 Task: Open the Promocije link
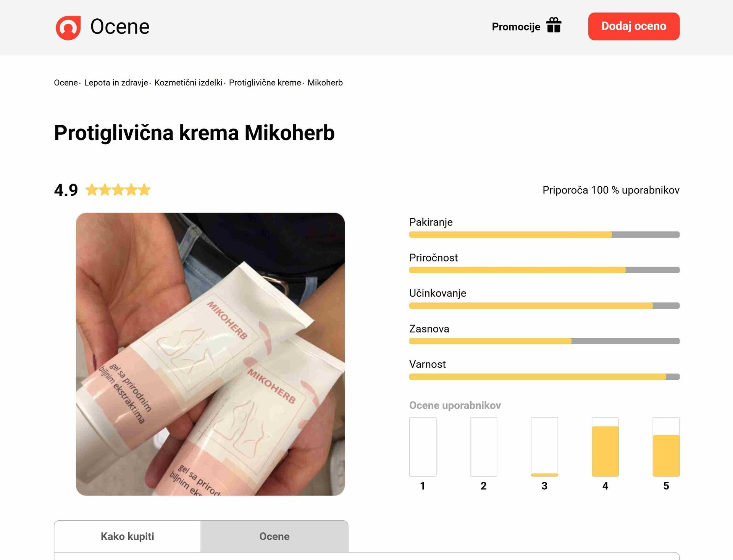(x=516, y=27)
